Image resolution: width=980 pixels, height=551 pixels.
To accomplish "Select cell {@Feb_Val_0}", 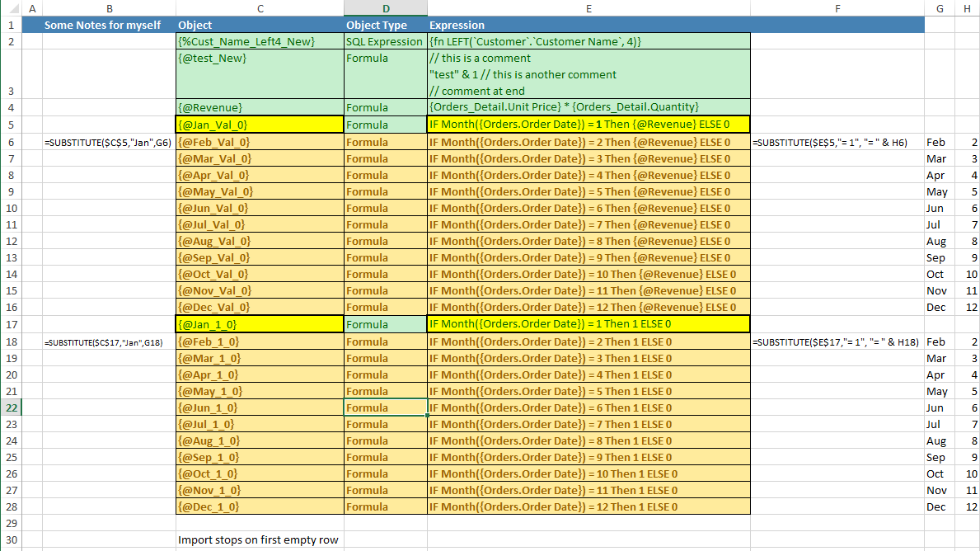I will [x=260, y=142].
